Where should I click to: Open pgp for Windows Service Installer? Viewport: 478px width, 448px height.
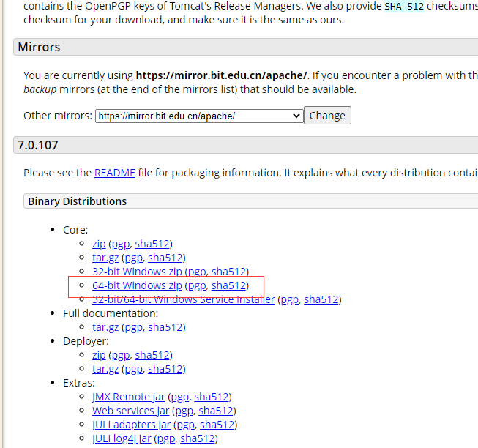click(x=290, y=299)
